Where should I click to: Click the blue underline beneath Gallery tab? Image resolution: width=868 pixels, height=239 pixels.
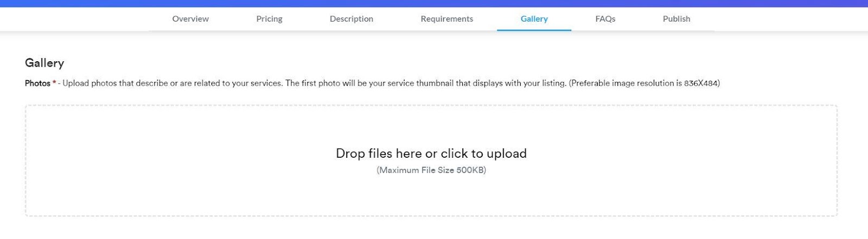[x=534, y=30]
